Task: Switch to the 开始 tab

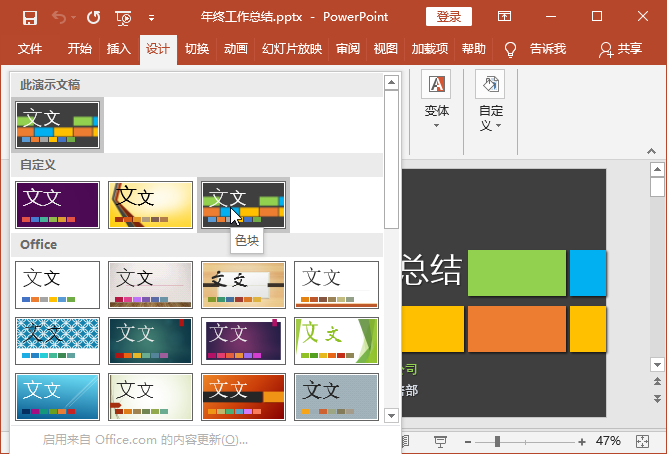Action: tap(80, 49)
